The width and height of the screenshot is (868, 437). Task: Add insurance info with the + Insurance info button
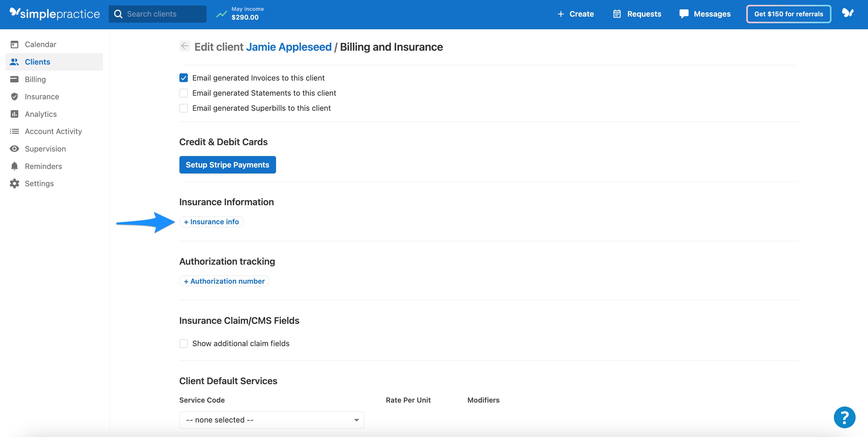(x=211, y=222)
